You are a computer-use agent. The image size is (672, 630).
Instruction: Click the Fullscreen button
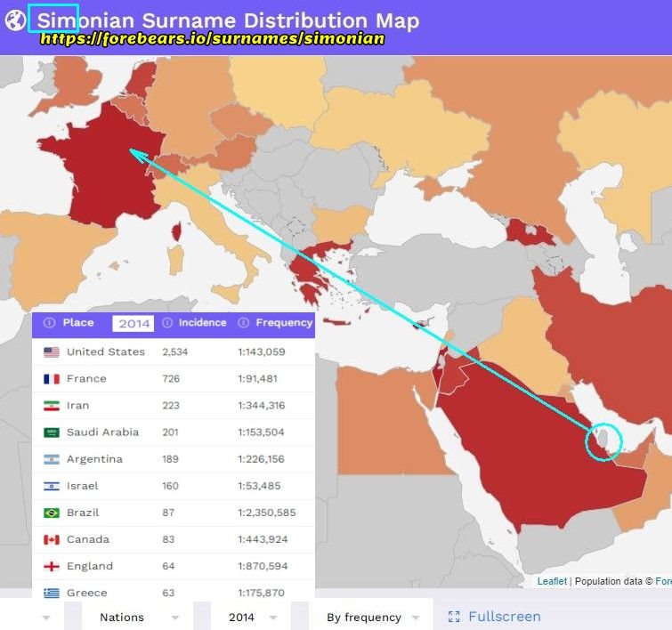494,617
